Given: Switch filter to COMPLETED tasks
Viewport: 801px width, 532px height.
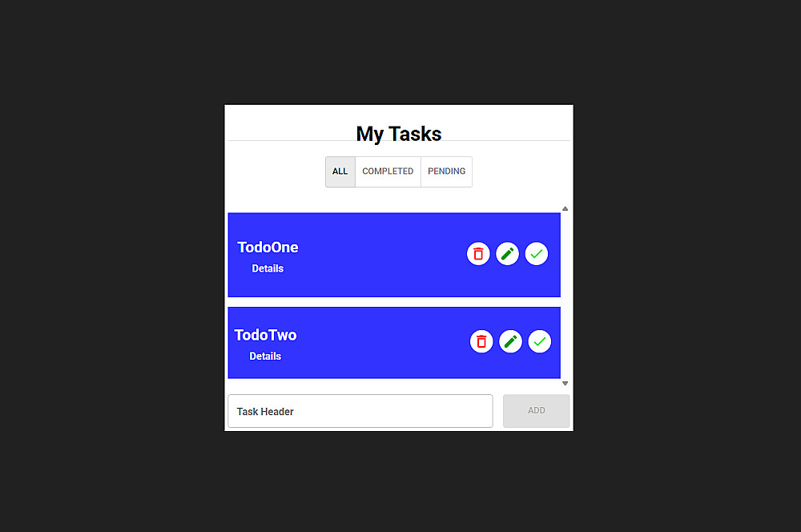Looking at the screenshot, I should point(388,171).
